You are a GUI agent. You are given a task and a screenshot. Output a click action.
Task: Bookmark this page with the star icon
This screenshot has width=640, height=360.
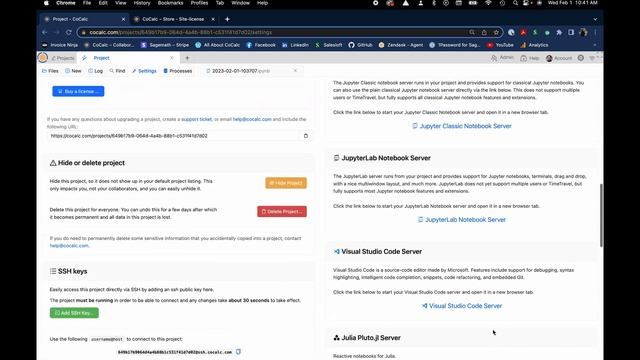pos(496,32)
